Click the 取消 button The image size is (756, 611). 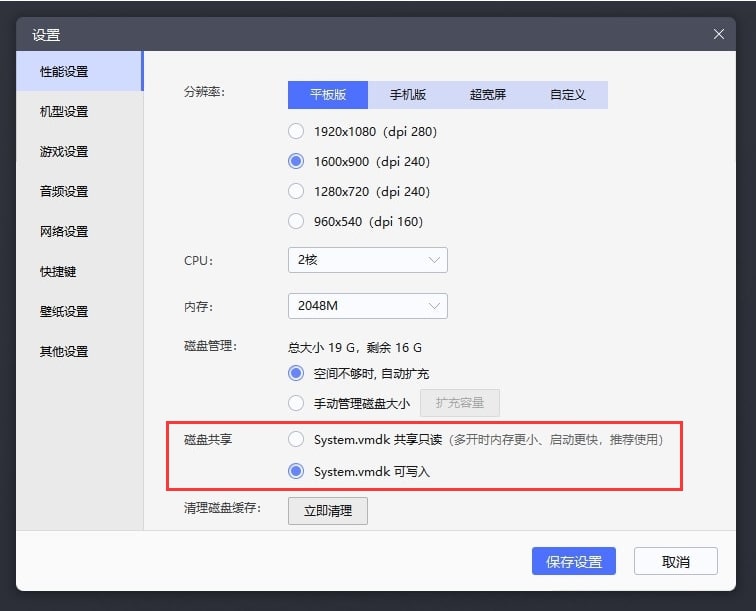coord(676,561)
